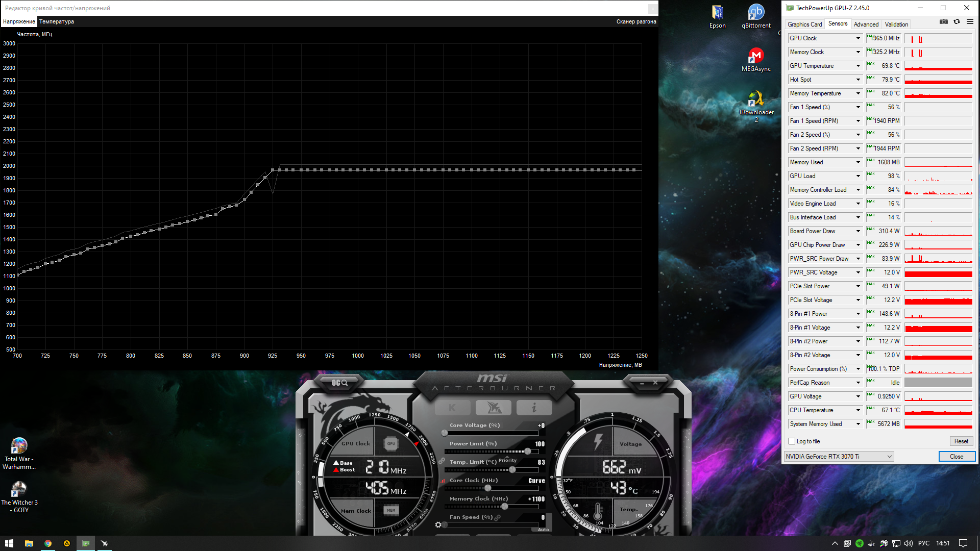Click the GPU-Z screenshot camera icon
The image size is (980, 551).
pos(944,21)
